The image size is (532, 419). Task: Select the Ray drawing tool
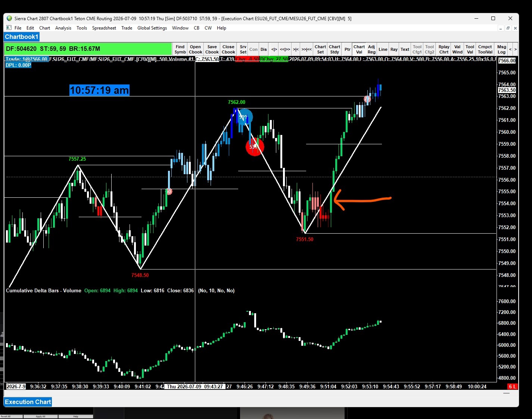coord(394,49)
